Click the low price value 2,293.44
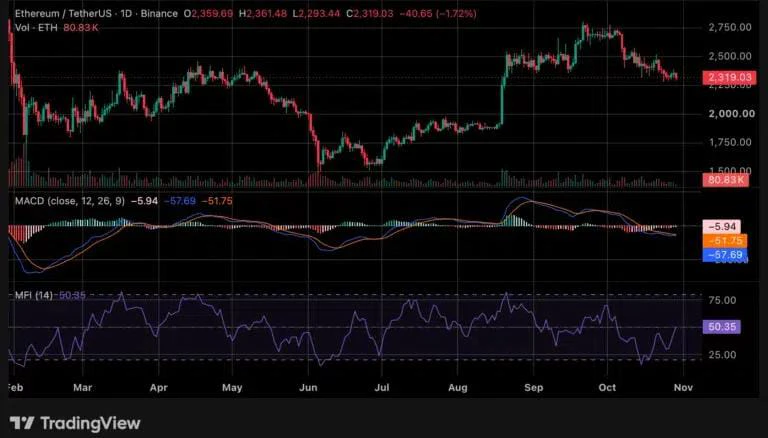The height and width of the screenshot is (438, 768). click(319, 13)
